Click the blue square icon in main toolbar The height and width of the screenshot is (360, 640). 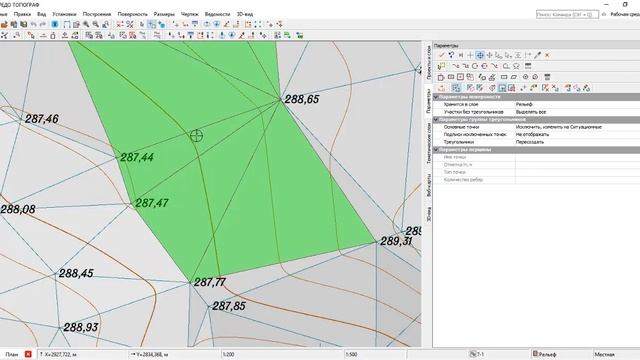pyautogui.click(x=55, y=24)
